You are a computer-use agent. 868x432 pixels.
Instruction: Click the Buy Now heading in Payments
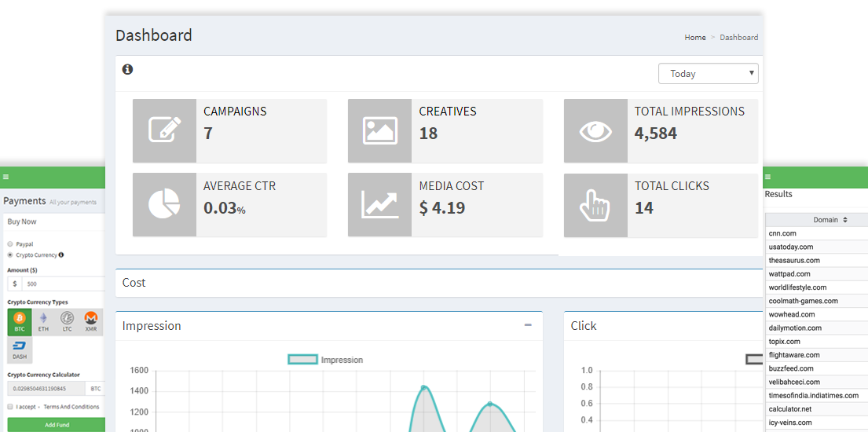coord(21,221)
